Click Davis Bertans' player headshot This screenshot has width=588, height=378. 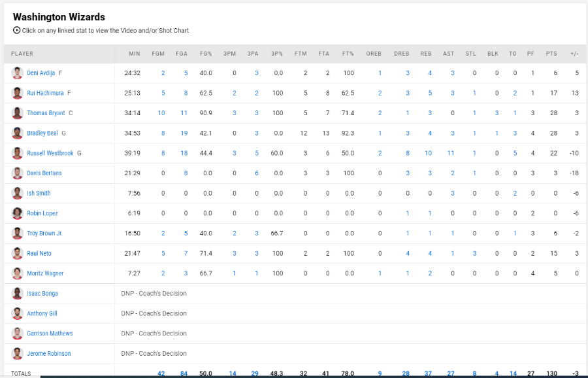pos(17,173)
